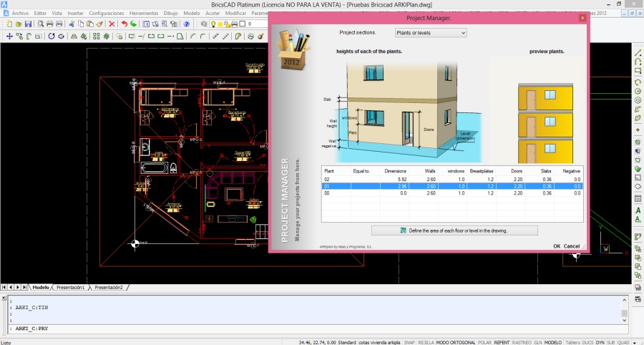The image size is (644, 345).
Task: Toggle DUCS in status bar
Action: point(587,342)
